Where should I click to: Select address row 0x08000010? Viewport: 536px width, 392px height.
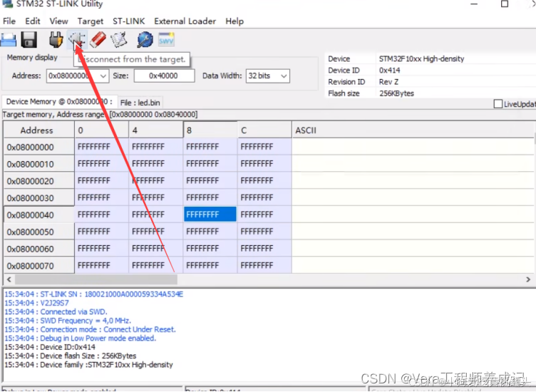point(38,164)
